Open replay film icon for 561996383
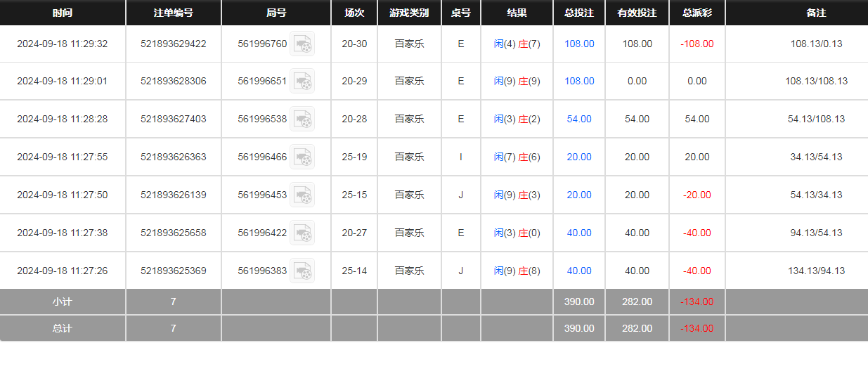Screen dimensions: 868x376 tap(302, 271)
